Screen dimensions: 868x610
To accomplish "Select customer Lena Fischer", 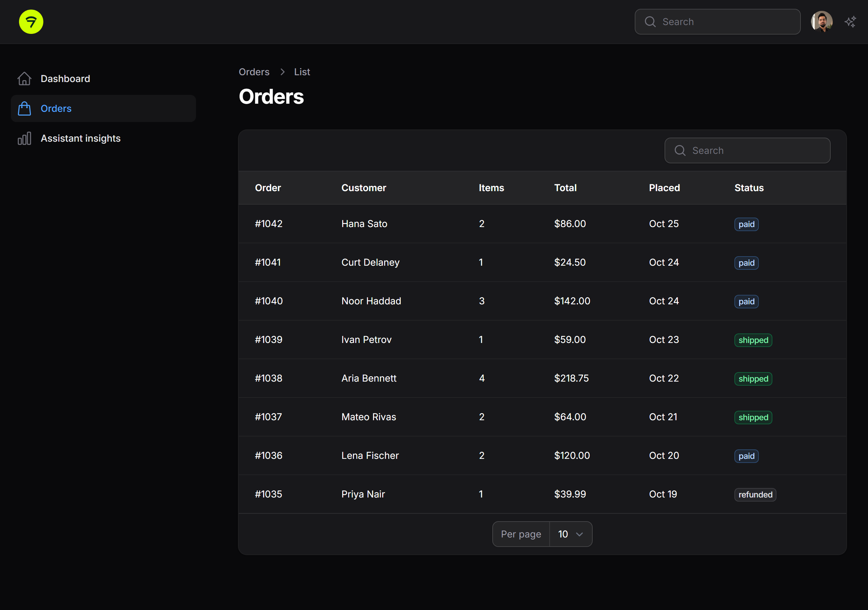I will (370, 455).
